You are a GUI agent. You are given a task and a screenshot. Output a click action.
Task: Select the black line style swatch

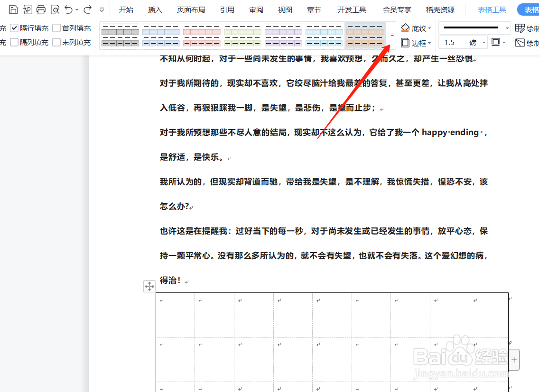(x=470, y=27)
